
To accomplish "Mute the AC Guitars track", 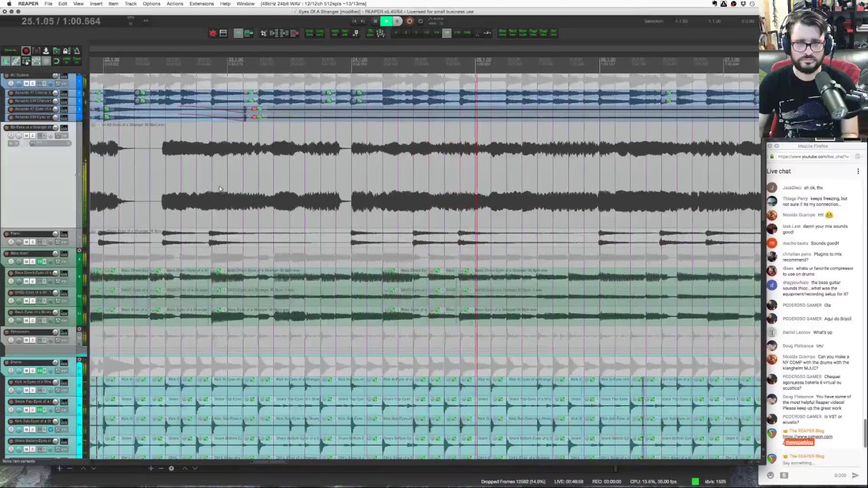I will coord(26,83).
